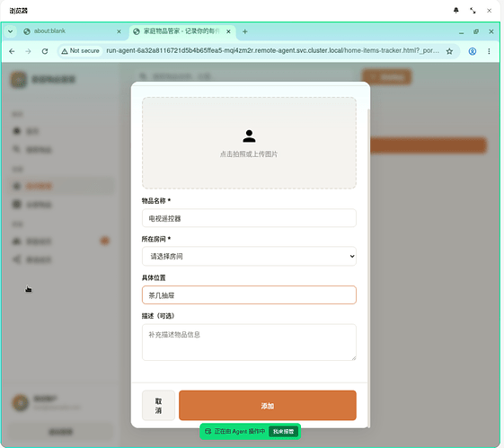Screen dimensions: 504x448
Task: Close the about:blank tab
Action: 119,31
